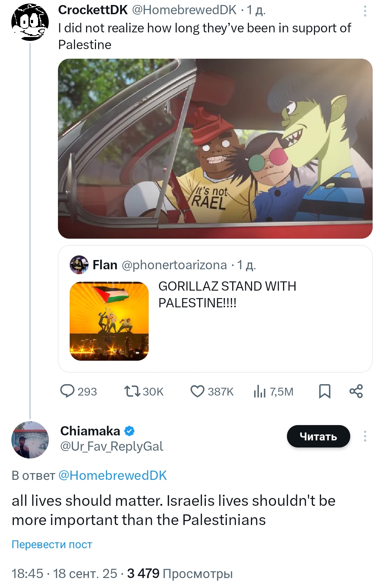The height and width of the screenshot is (588, 384).
Task: Open the @Ur_Fav_ReplyGal handle
Action: pos(112,446)
